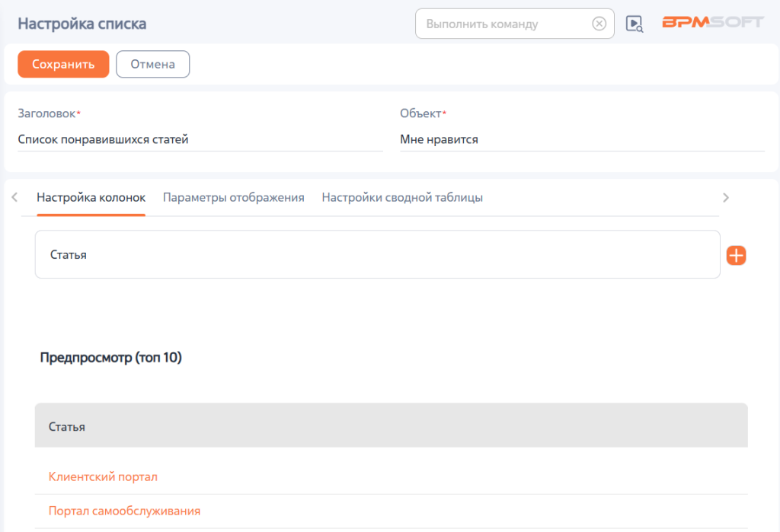Save the list with Сохранить button
The image size is (780, 532).
[63, 64]
